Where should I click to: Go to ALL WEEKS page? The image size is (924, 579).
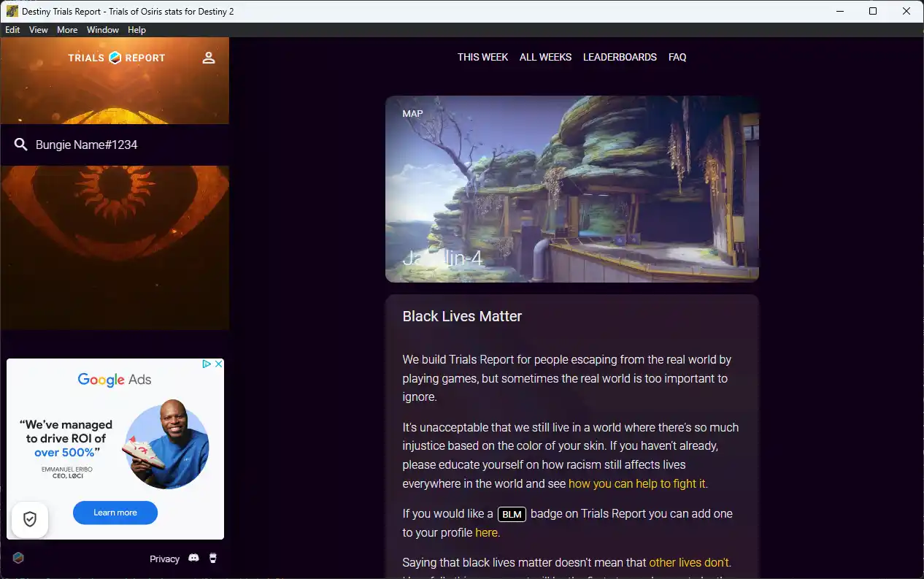[x=545, y=57]
